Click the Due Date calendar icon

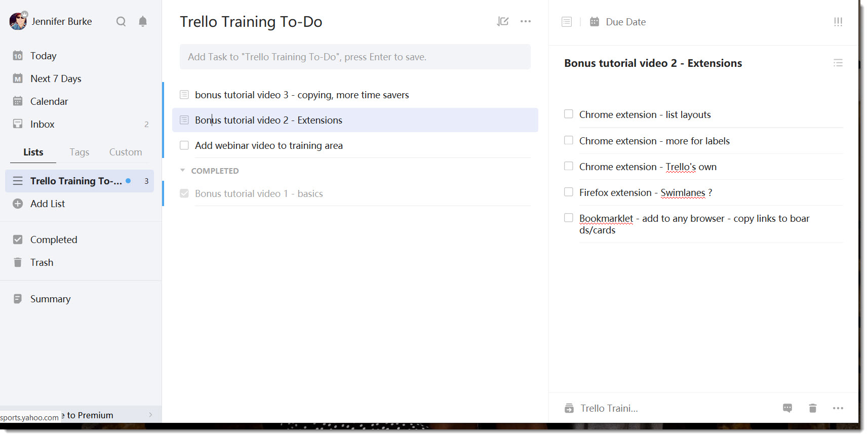click(x=595, y=22)
